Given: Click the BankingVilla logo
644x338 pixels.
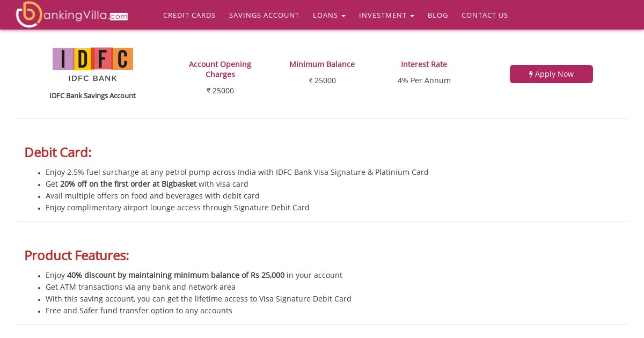Looking at the screenshot, I should pyautogui.click(x=72, y=15).
